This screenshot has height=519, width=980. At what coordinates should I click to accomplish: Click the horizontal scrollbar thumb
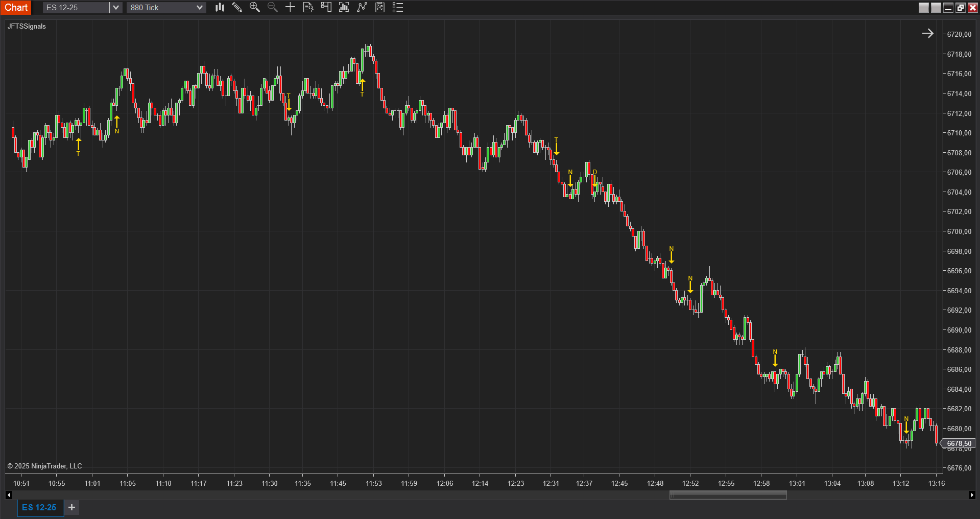pos(728,495)
